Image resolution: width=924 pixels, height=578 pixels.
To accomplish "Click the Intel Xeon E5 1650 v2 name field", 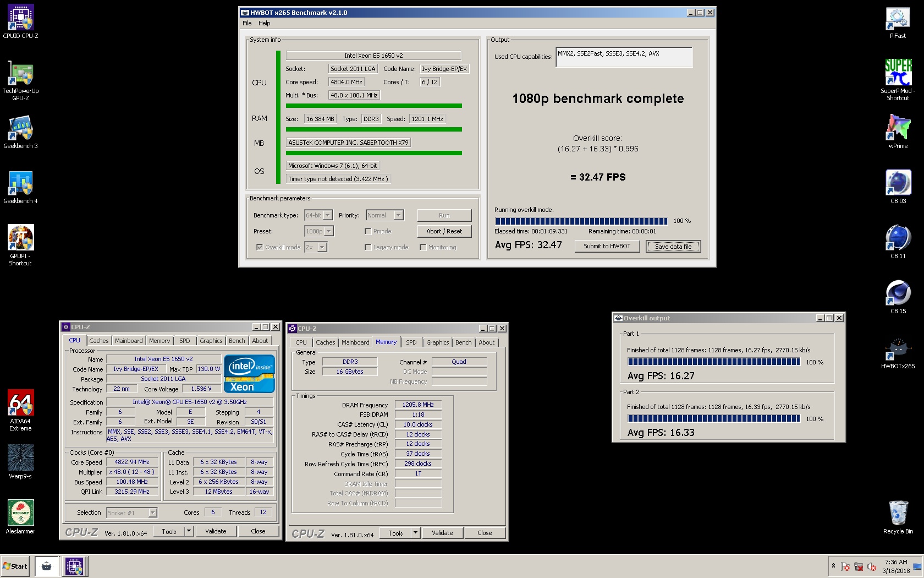I will [163, 359].
